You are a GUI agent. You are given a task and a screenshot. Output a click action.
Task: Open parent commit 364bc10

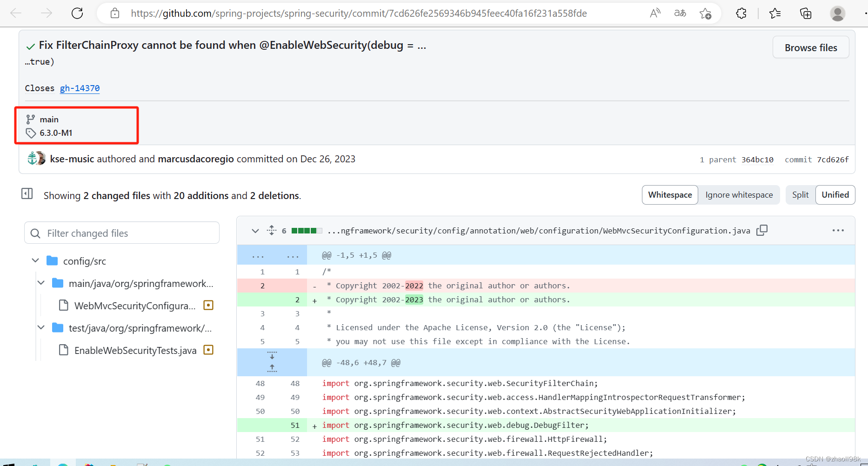(x=757, y=160)
